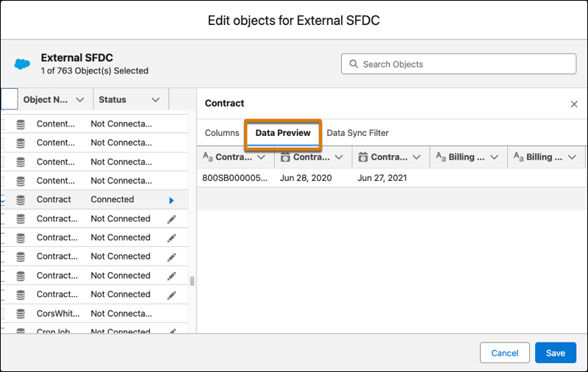Select the Data Preview tab
Image resolution: width=588 pixels, height=372 pixels.
pyautogui.click(x=283, y=133)
